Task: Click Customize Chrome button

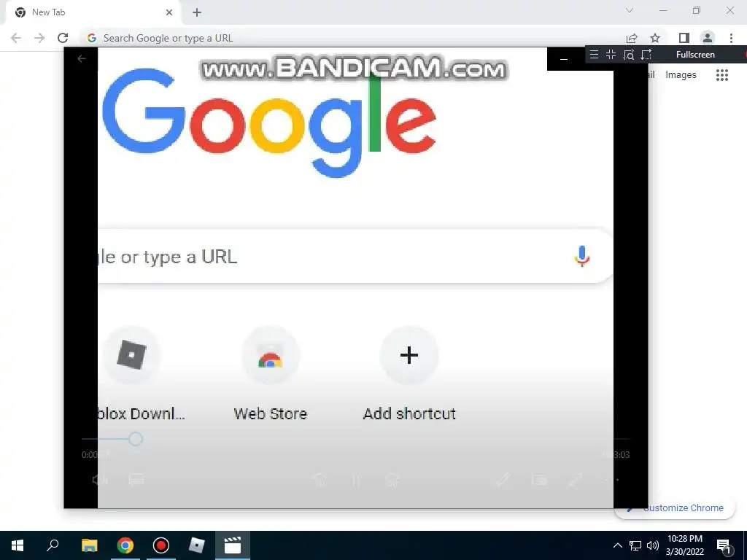Action: [x=676, y=508]
